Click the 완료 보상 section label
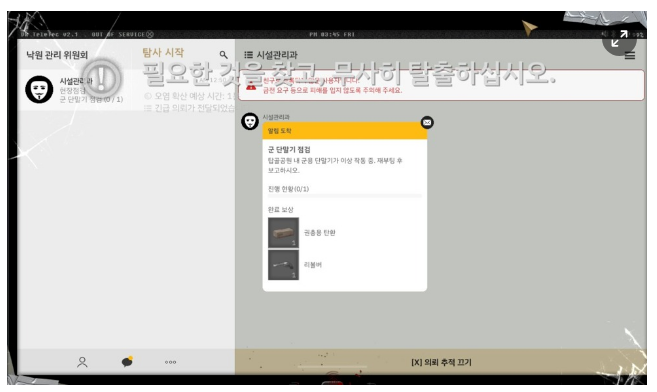The width and height of the screenshot is (657, 392). click(x=280, y=209)
